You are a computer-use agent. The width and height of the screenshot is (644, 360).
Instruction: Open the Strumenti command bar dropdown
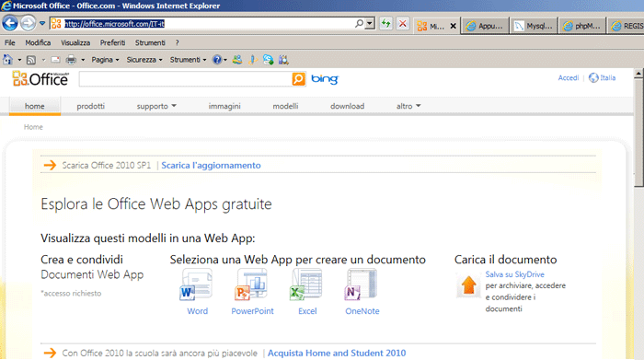(188, 60)
